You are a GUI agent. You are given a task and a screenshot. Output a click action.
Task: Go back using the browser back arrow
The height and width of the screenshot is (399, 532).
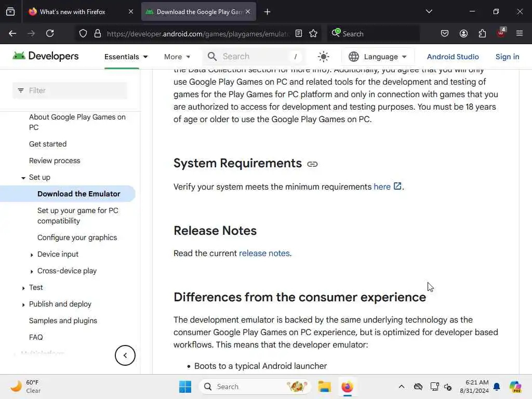[12, 33]
